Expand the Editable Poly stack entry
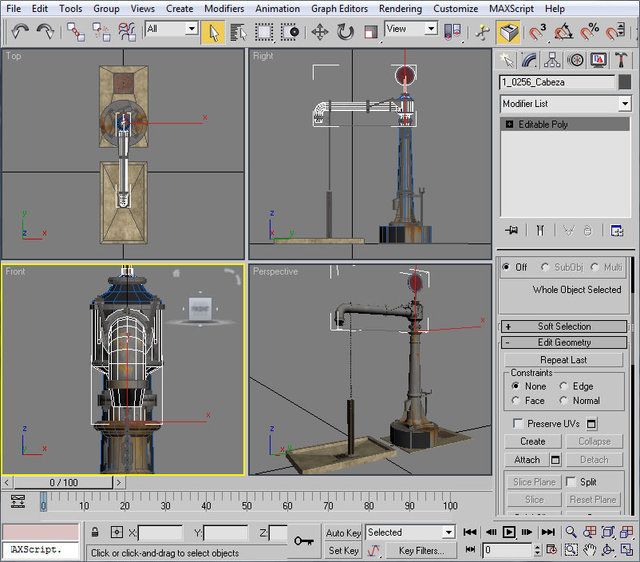640x562 pixels. tap(510, 125)
